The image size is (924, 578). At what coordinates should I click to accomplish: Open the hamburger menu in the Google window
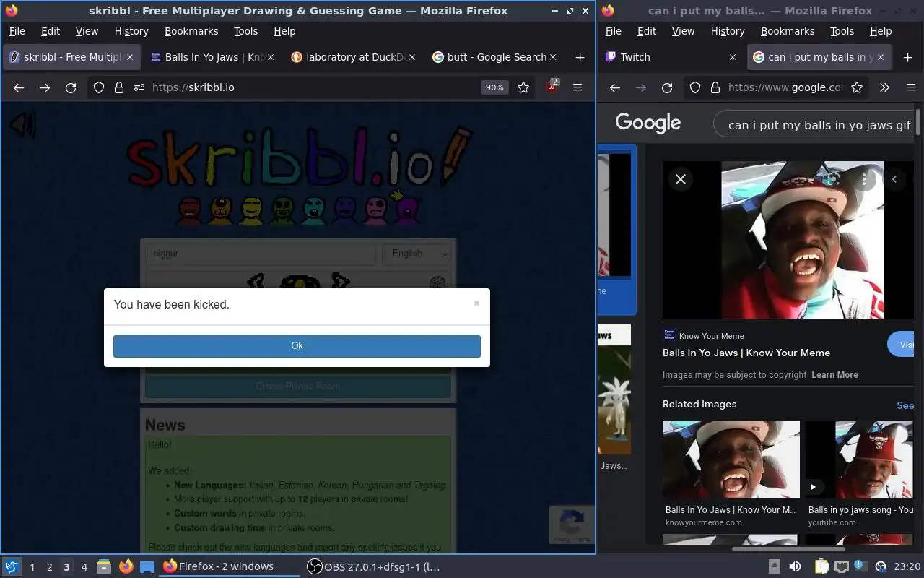pos(911,87)
